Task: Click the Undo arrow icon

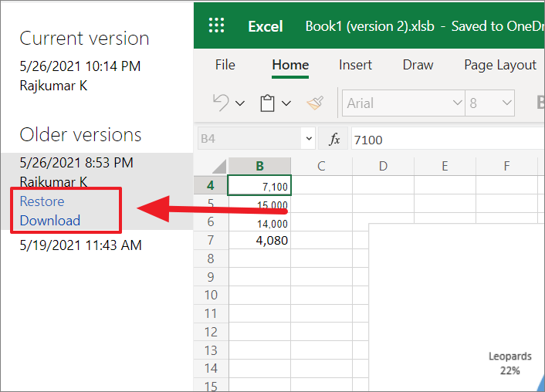Action: (x=221, y=103)
